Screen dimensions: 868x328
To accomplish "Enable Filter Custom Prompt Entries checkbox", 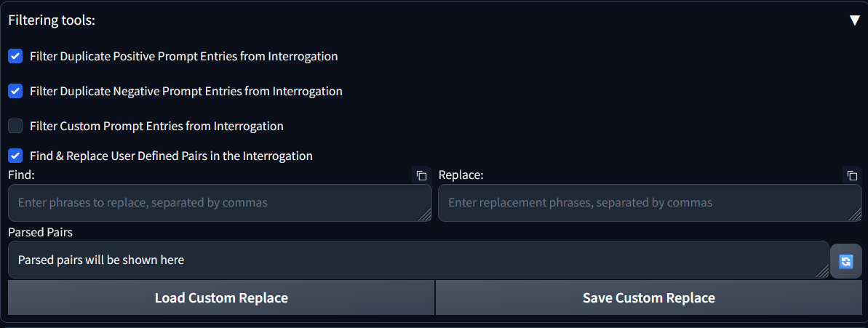I will pos(15,126).
